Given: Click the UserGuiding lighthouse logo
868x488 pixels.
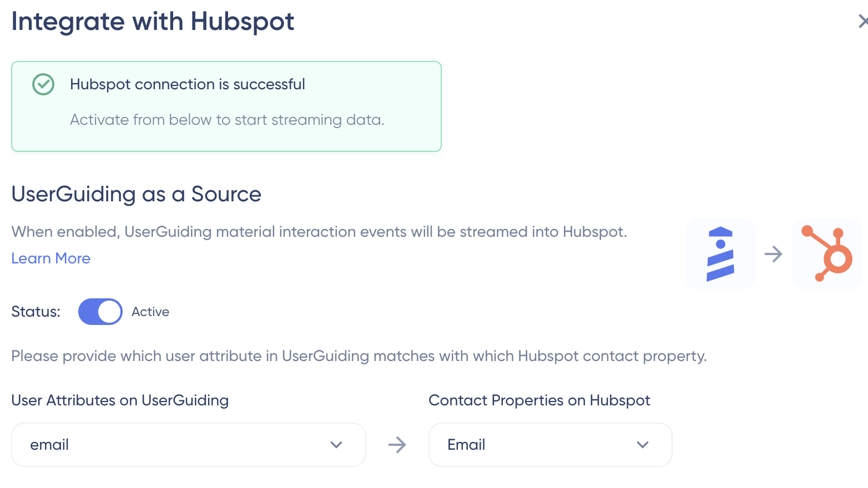Looking at the screenshot, I should point(720,254).
